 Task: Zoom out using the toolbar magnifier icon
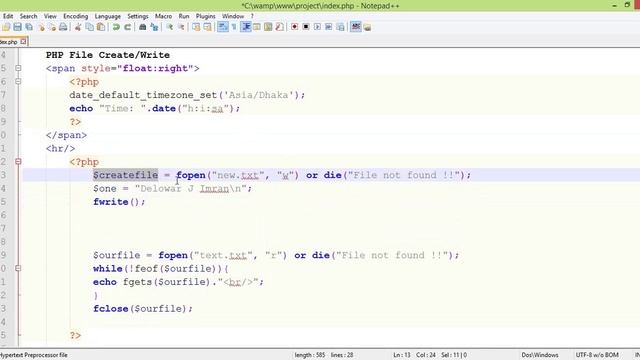(x=181, y=27)
